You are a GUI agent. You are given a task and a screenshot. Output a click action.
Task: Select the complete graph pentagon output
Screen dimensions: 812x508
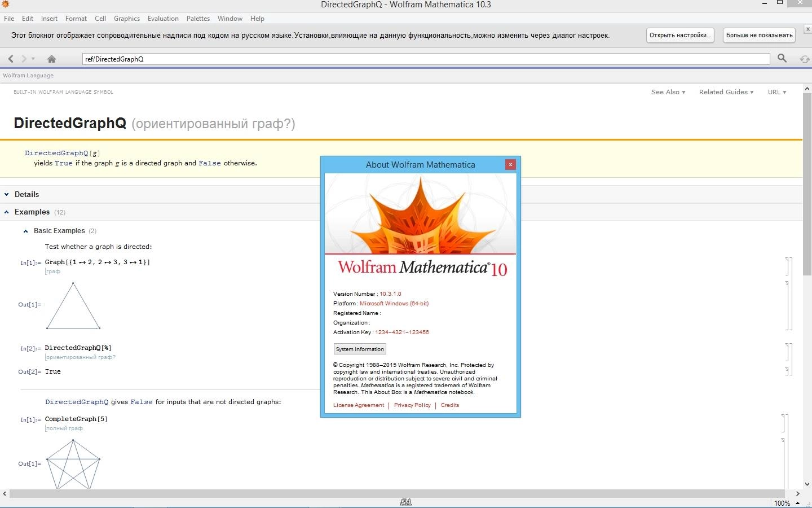pyautogui.click(x=73, y=464)
